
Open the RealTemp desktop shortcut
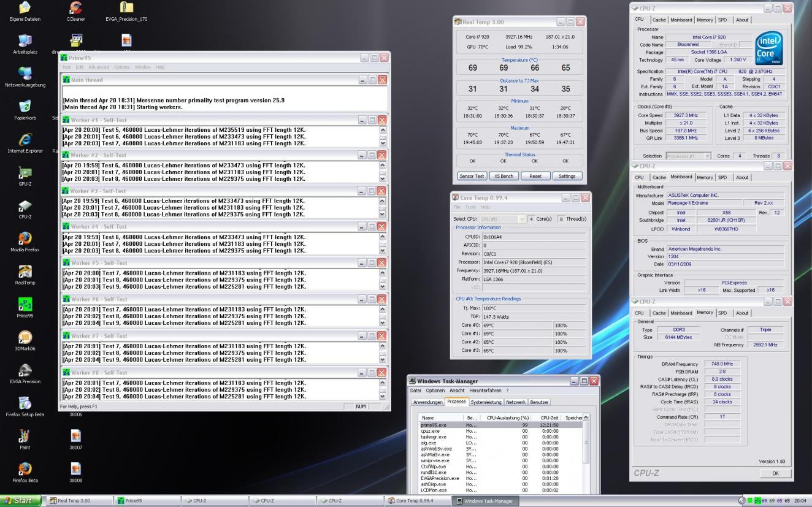pyautogui.click(x=25, y=272)
